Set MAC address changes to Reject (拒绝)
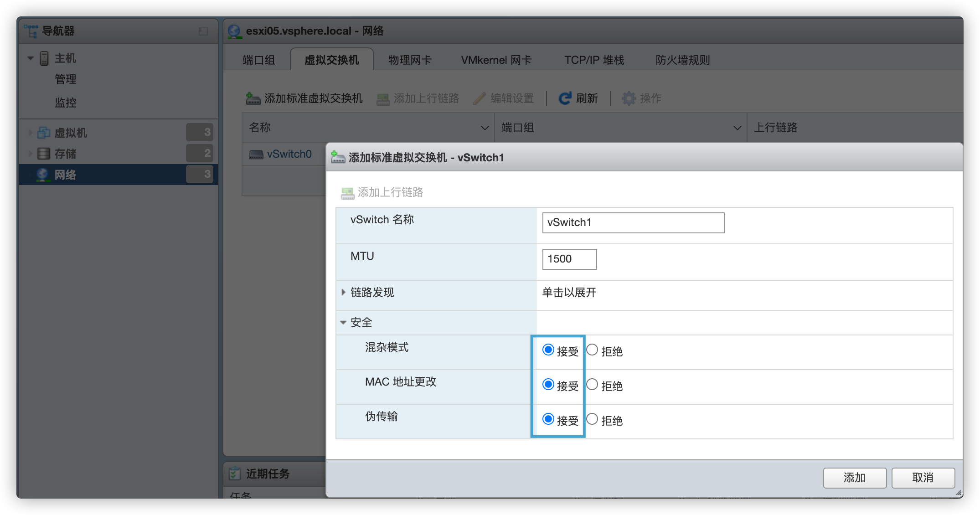The height and width of the screenshot is (515, 980). pyautogui.click(x=592, y=385)
